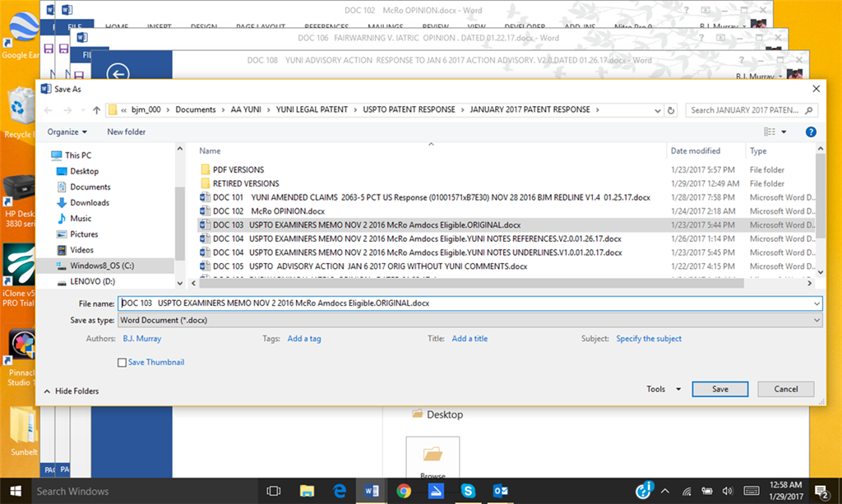This screenshot has width=842, height=504.
Task: Click the battery tray icon
Action: 707,491
